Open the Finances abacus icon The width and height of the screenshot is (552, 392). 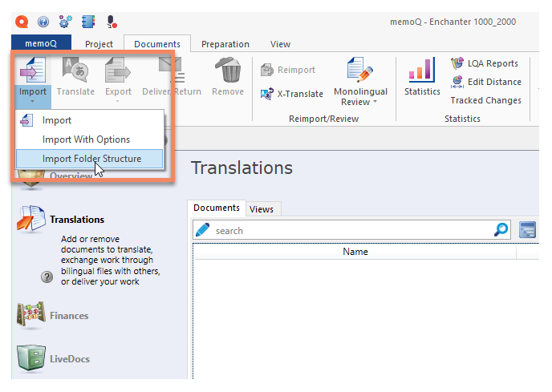(31, 314)
